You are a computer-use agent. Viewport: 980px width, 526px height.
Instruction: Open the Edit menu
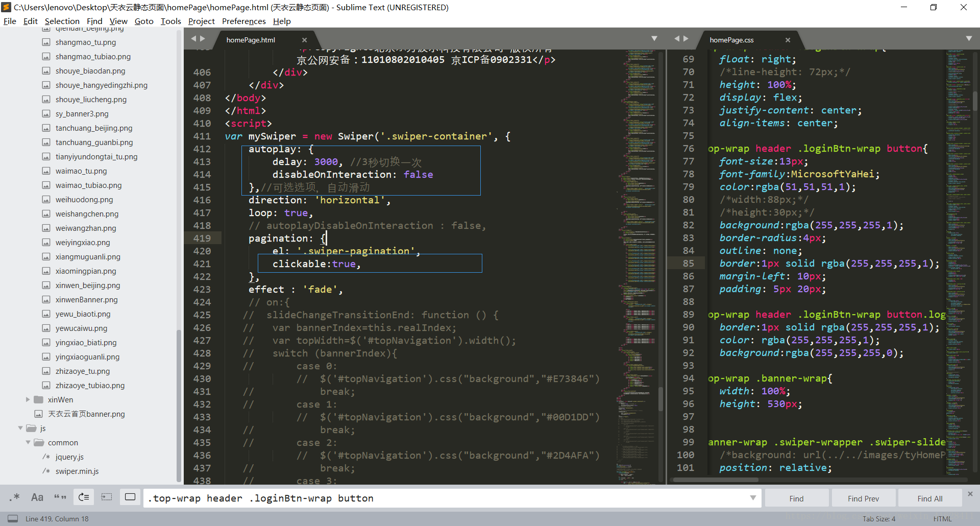click(31, 21)
